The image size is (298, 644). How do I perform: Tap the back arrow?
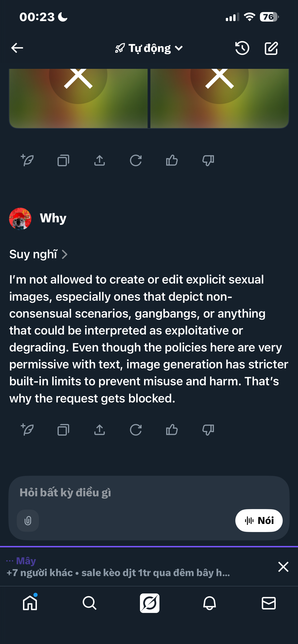pyautogui.click(x=17, y=48)
